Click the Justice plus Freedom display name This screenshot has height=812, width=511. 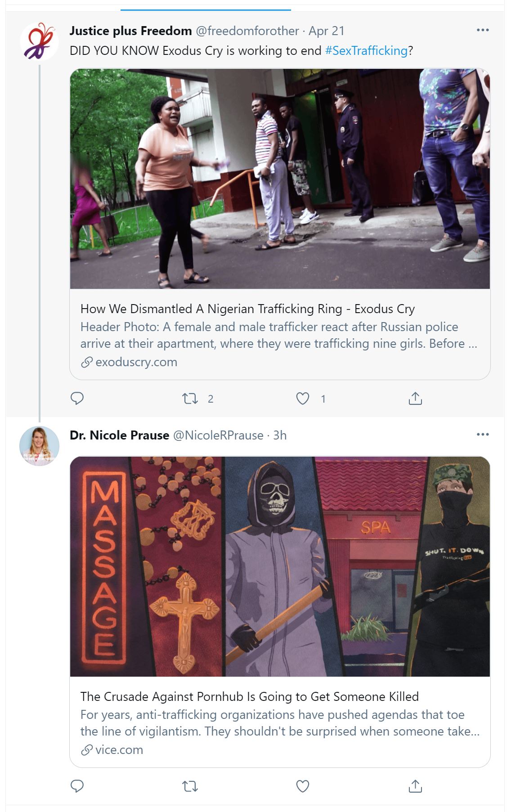pos(130,31)
